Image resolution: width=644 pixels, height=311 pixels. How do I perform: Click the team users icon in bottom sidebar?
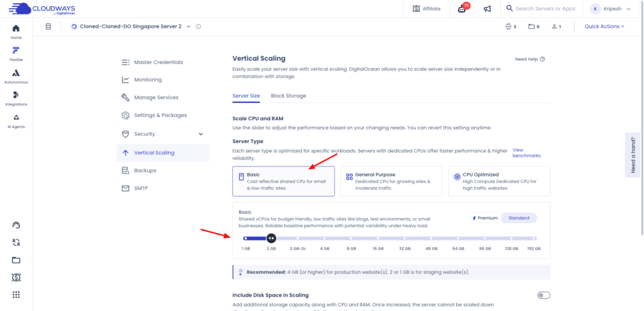(x=16, y=243)
